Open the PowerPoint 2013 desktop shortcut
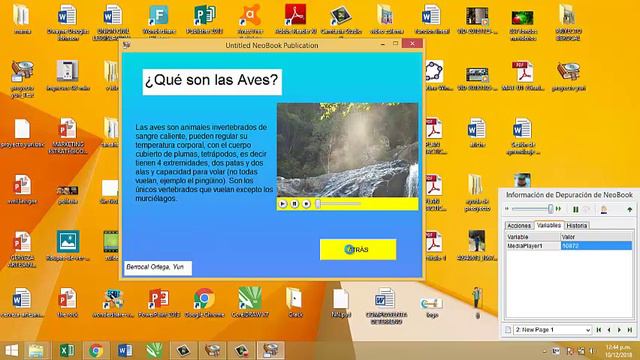This screenshot has width=640, height=360. [159, 303]
